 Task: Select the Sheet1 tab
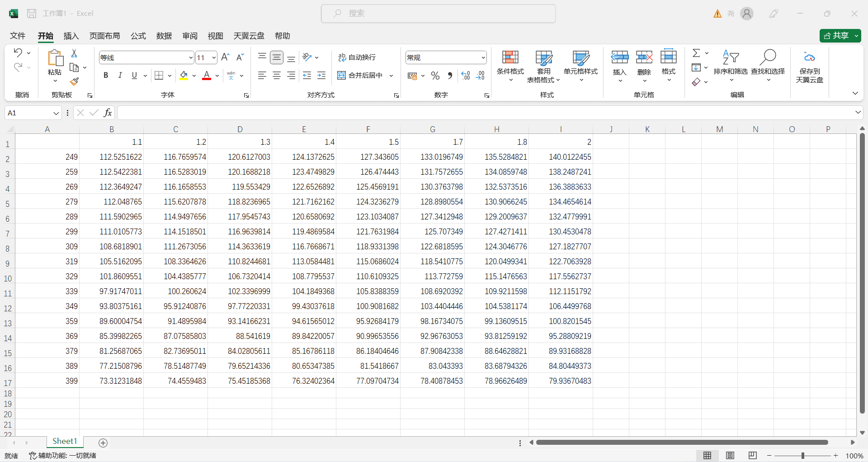[x=65, y=441]
